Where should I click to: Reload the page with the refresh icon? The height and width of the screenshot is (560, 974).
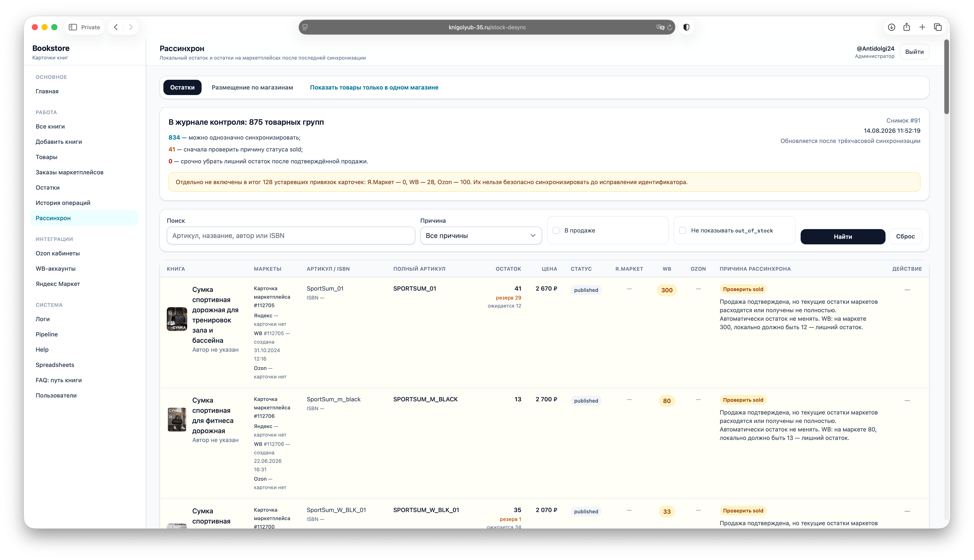pos(670,27)
